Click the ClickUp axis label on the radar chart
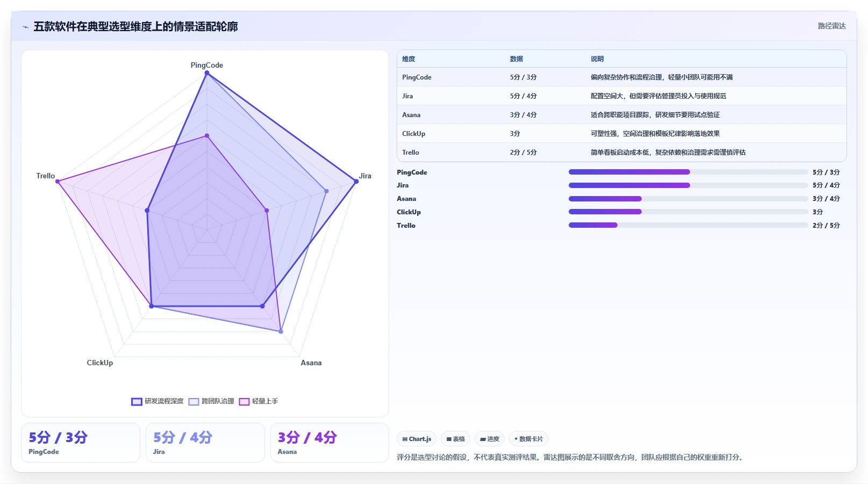The image size is (868, 484). (x=100, y=363)
